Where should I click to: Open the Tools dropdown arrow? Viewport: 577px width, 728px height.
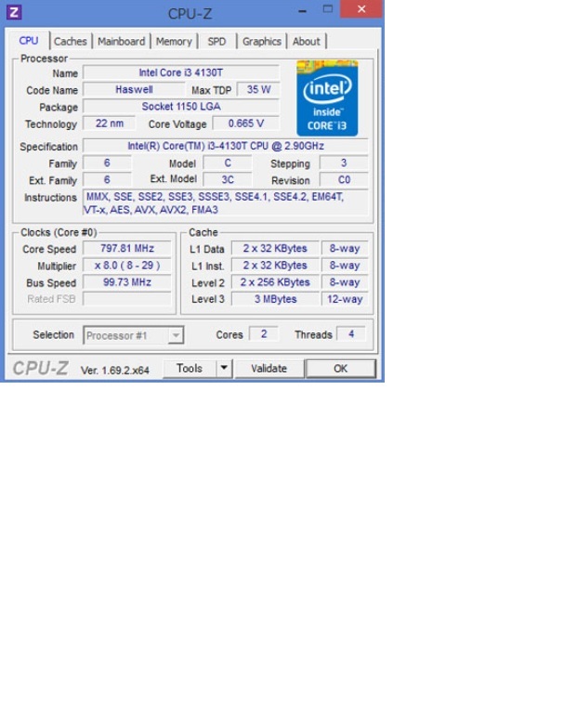(x=224, y=369)
